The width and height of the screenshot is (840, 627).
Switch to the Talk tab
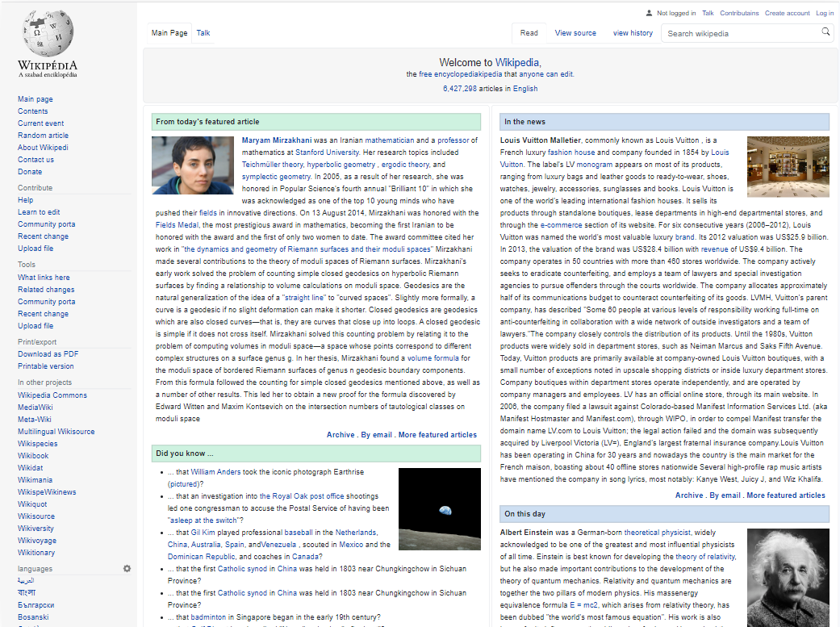[x=203, y=33]
